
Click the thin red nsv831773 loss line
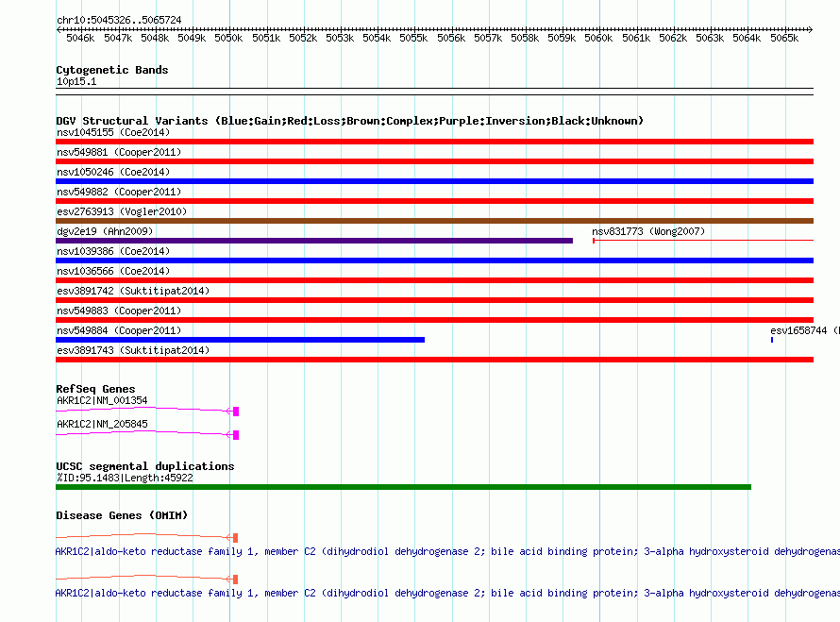point(703,241)
